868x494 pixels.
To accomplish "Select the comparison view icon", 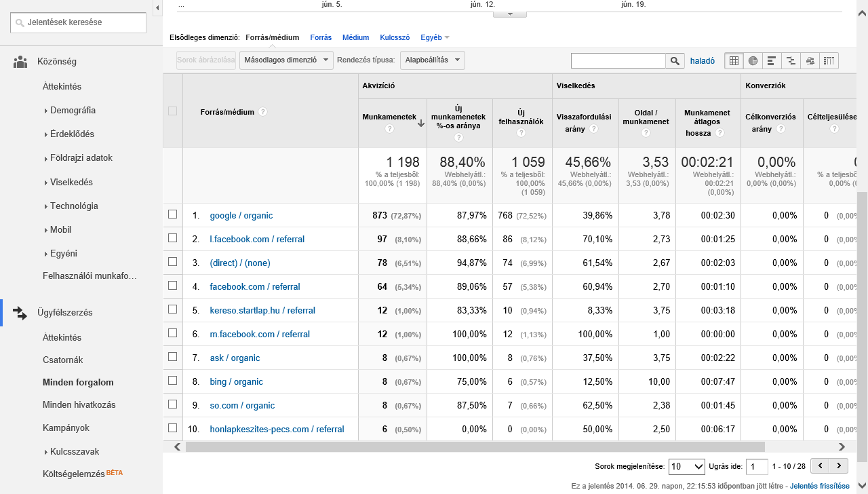I will (791, 60).
